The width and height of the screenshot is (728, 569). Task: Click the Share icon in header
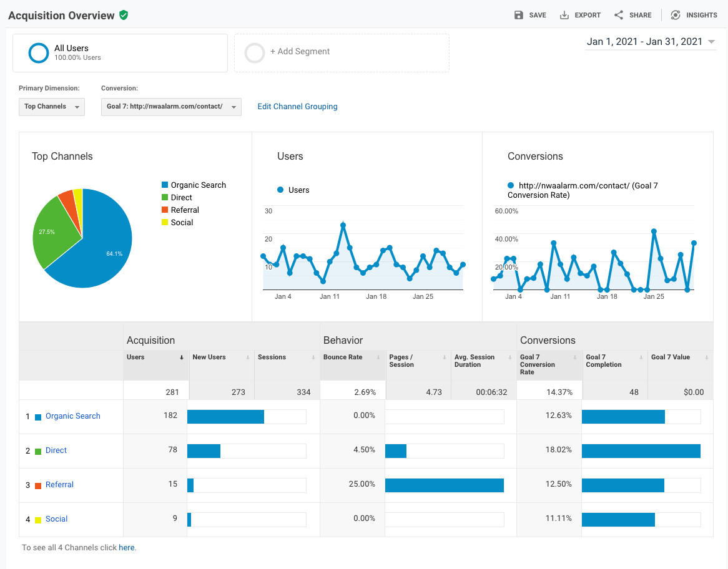[619, 15]
